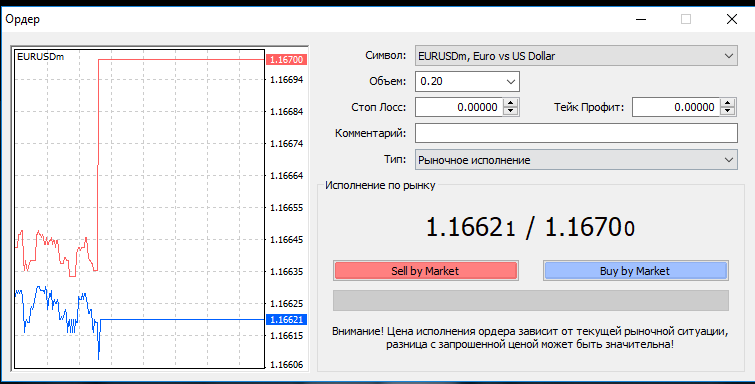
Task: Open the Символ dropdown for EURUSDm
Action: coord(576,56)
